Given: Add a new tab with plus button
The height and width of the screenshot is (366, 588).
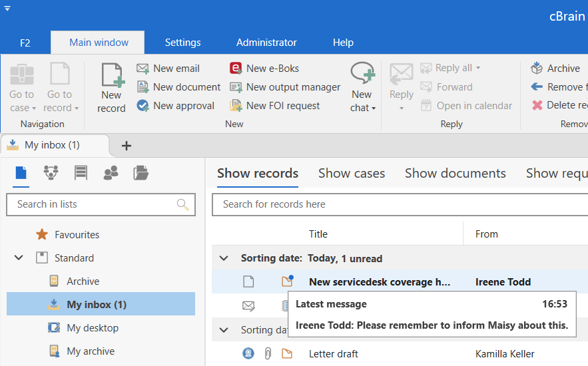Looking at the screenshot, I should (127, 145).
